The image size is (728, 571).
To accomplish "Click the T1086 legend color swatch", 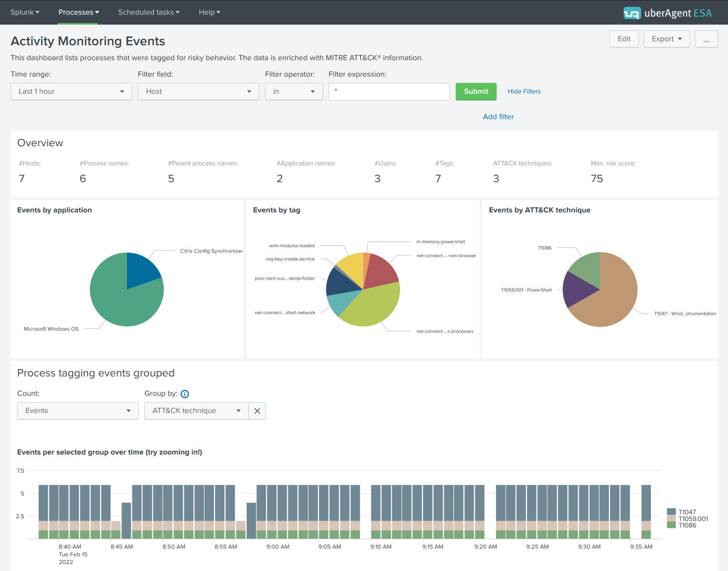I will pyautogui.click(x=671, y=525).
